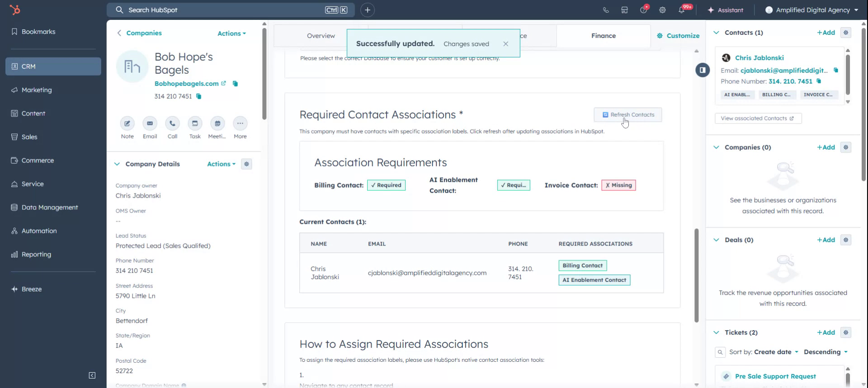868x388 pixels.
Task: Click the Task action icon
Action: tap(195, 123)
